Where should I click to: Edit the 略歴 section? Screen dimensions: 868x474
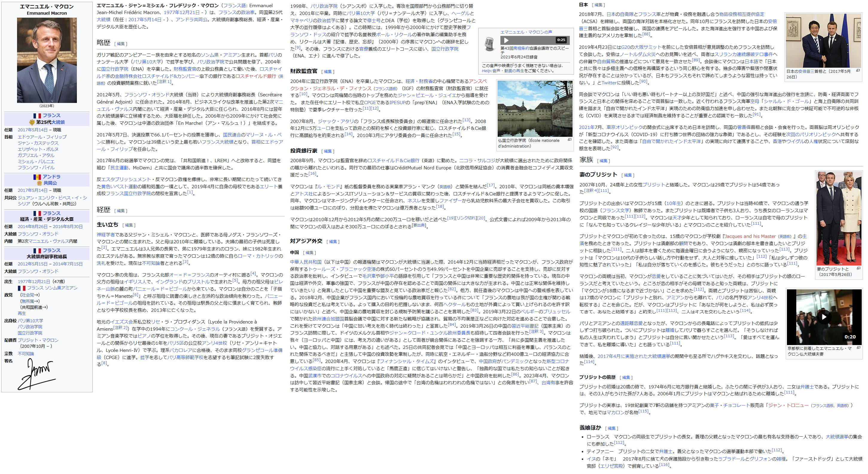click(x=121, y=44)
